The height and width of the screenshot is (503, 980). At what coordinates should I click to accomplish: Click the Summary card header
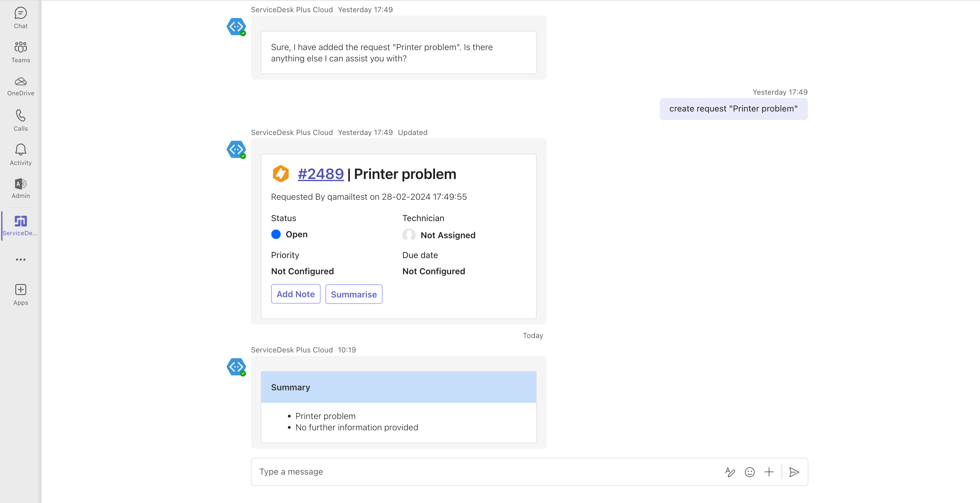pyautogui.click(x=398, y=387)
